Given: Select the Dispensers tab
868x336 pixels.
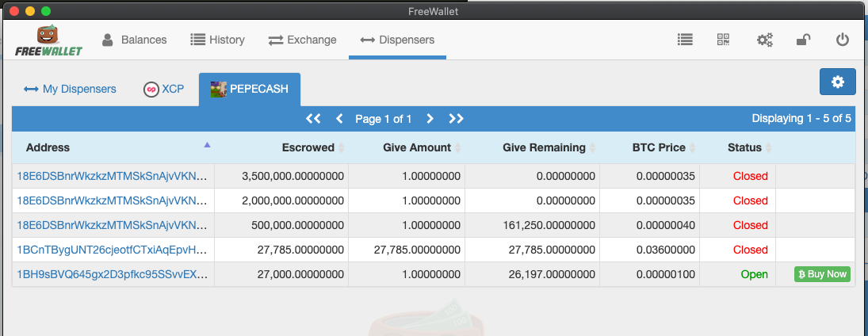Looking at the screenshot, I should (x=397, y=40).
